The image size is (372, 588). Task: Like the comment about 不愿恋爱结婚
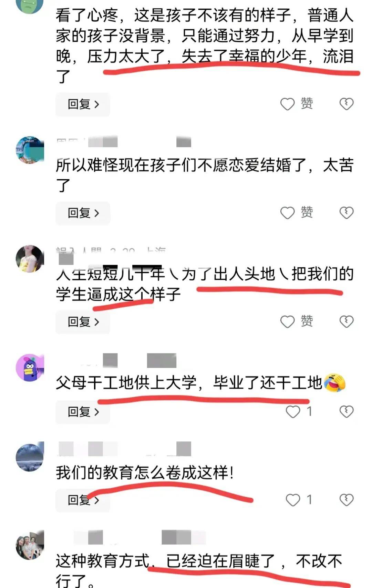point(297,212)
